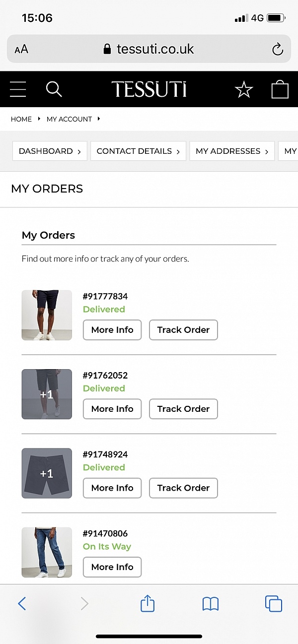Track order #91762052
The width and height of the screenshot is (298, 644).
click(x=183, y=409)
